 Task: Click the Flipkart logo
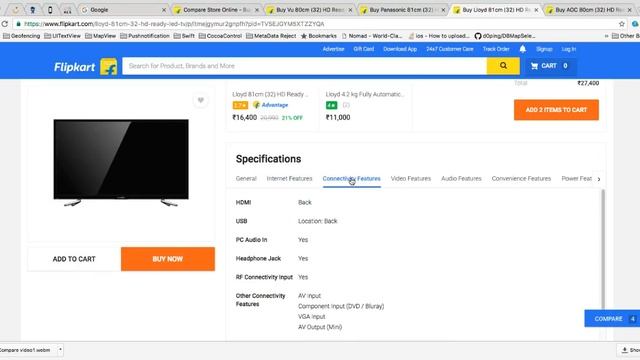click(85, 67)
